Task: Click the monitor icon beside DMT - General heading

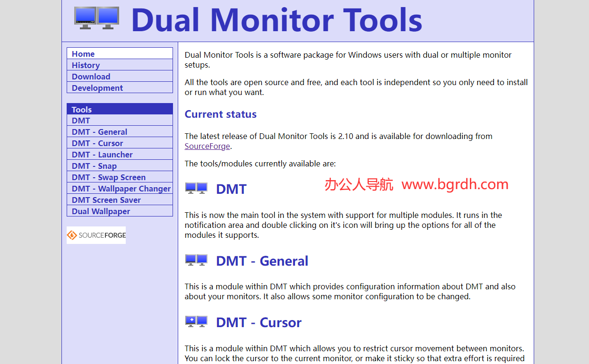Action: 196,260
